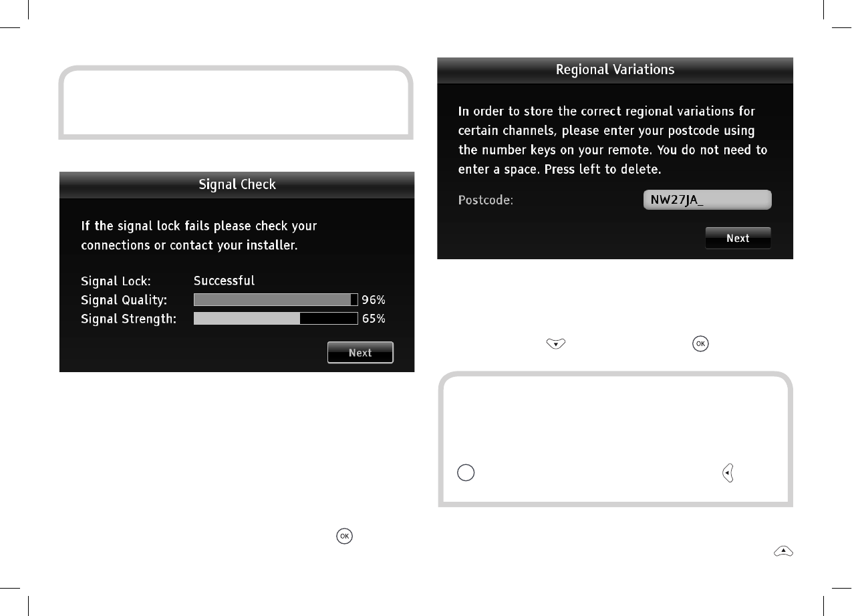Viewport: 852px width, 616px height.
Task: Click the Signal Strength progress bar
Action: (276, 319)
